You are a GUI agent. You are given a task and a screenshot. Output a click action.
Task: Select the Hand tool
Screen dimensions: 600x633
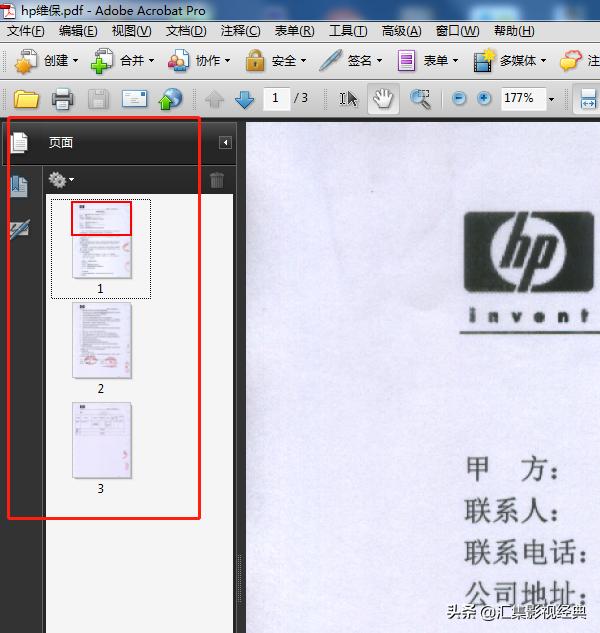click(382, 99)
